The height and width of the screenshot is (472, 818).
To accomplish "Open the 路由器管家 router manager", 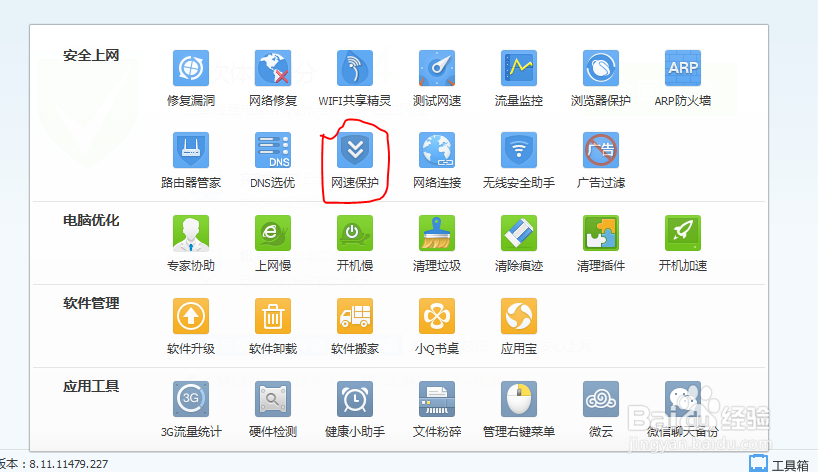I will 191,150.
